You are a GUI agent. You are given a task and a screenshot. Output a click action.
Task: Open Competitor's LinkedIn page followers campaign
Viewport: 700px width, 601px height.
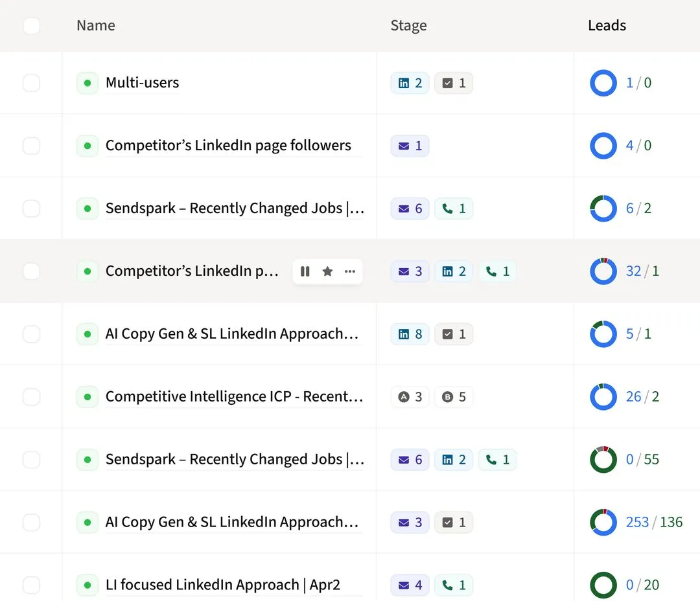[x=229, y=146]
